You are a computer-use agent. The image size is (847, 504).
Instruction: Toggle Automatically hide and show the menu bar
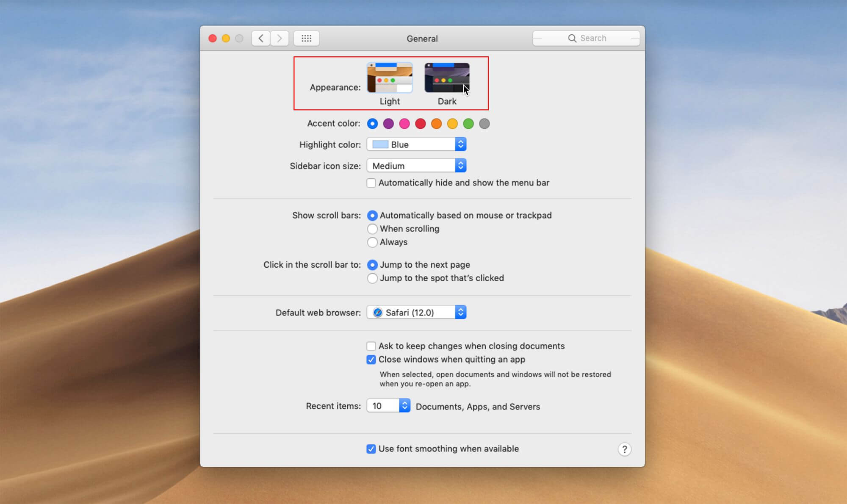(371, 183)
